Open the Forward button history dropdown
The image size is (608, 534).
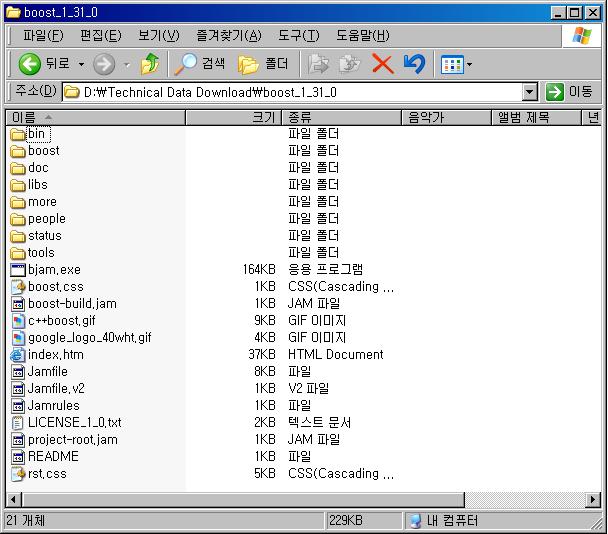coord(127,64)
